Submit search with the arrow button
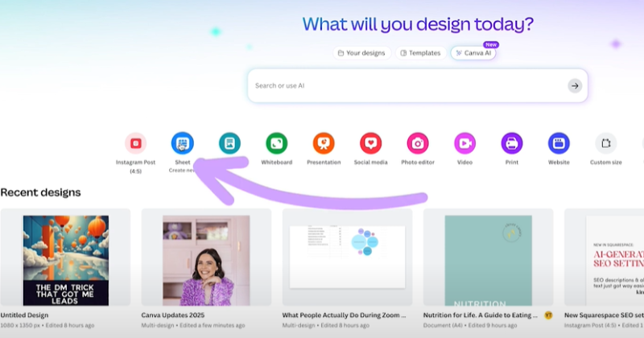This screenshot has height=338, width=644. click(x=575, y=86)
